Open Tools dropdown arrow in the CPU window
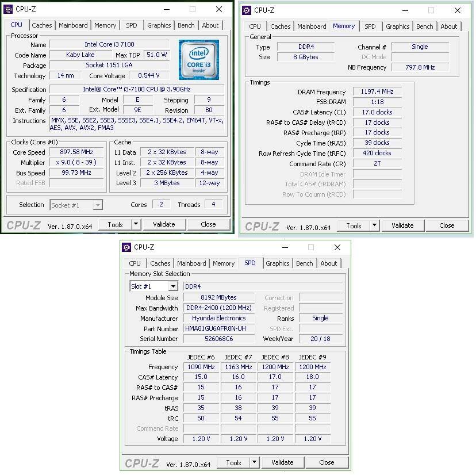The height and width of the screenshot is (475, 476). [x=136, y=224]
